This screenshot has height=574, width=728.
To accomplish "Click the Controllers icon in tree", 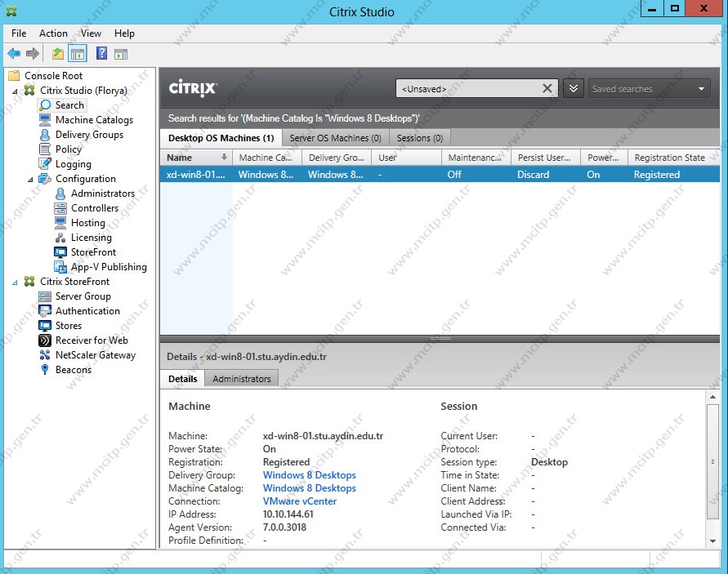I will pos(60,208).
